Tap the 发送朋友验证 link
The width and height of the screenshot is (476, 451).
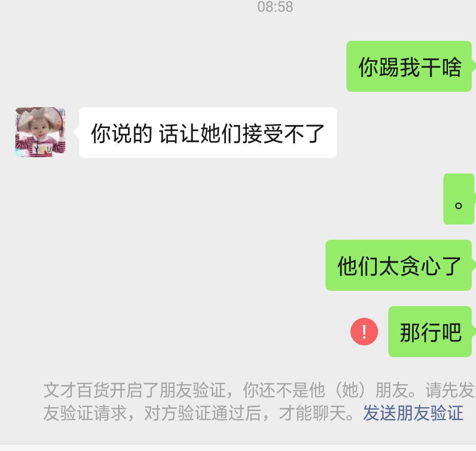[413, 413]
